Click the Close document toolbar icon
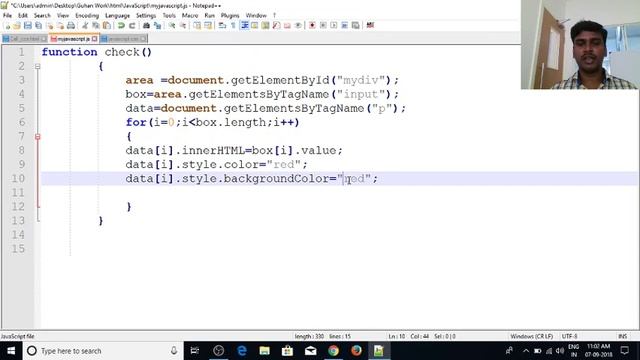 coord(49,26)
